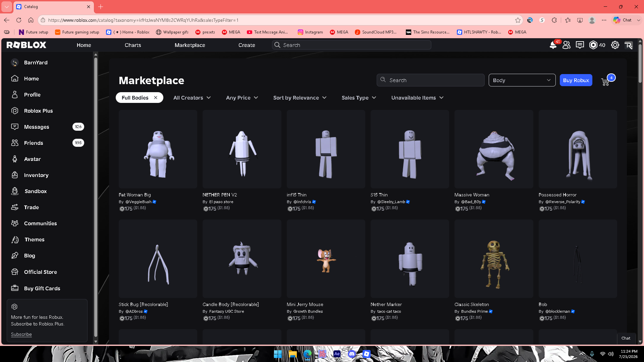
Task: Open the browser tab list chevron
Action: (7, 7)
